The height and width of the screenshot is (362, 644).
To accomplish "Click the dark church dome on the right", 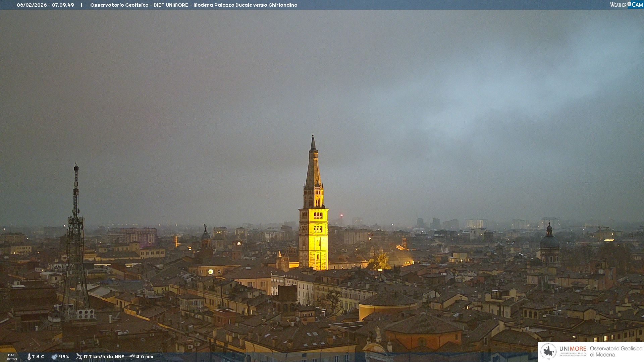I will 549,241.
